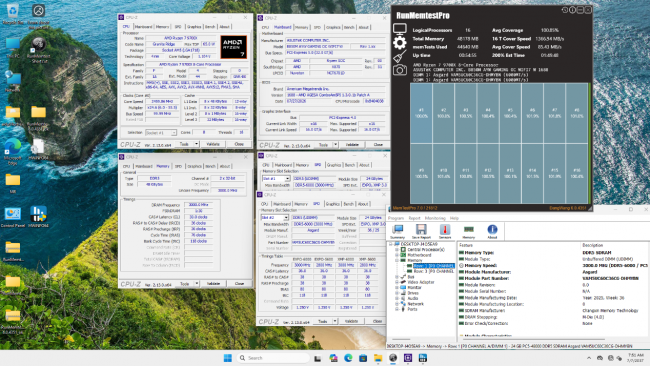Open Microsoft Edge from the taskbar

348,358
